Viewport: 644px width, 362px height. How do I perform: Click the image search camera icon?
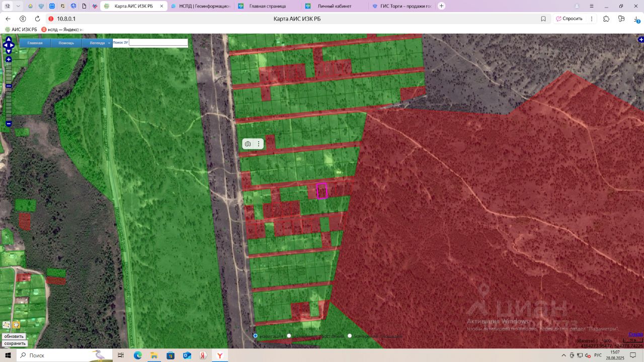coord(248,144)
